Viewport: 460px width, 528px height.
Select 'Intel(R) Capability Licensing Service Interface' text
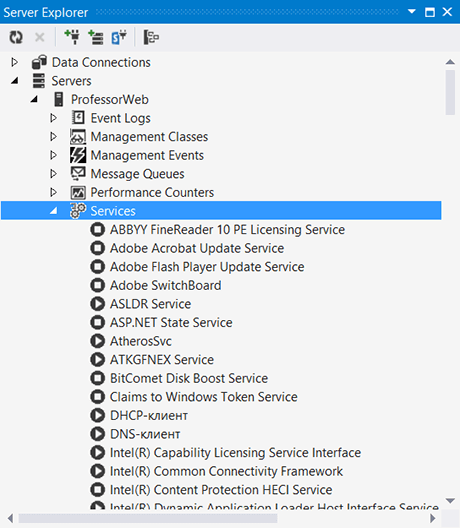(235, 453)
